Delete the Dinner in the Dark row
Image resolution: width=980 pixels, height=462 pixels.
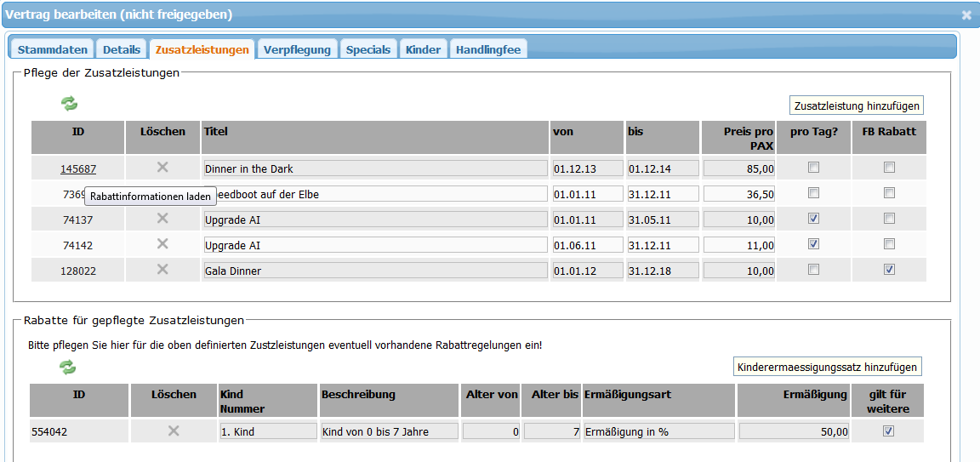click(x=162, y=168)
